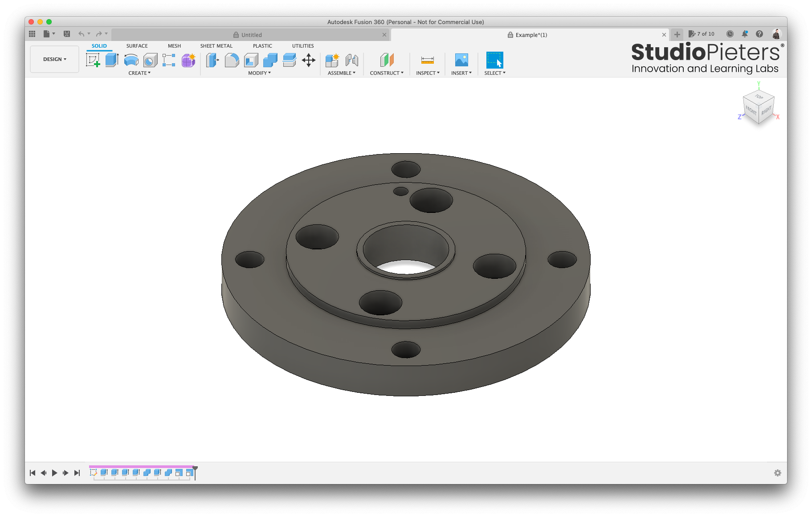Click the Modify icon left of Move
The width and height of the screenshot is (812, 517).
[x=290, y=60]
